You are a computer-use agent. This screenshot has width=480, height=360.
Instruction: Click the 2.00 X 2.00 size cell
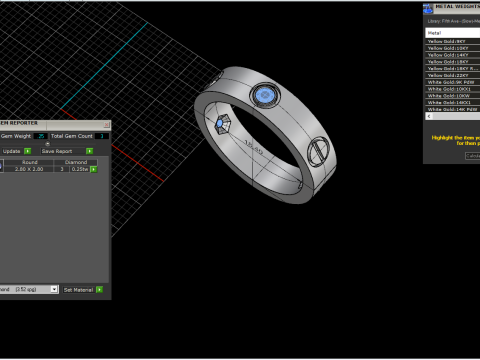pos(29,169)
